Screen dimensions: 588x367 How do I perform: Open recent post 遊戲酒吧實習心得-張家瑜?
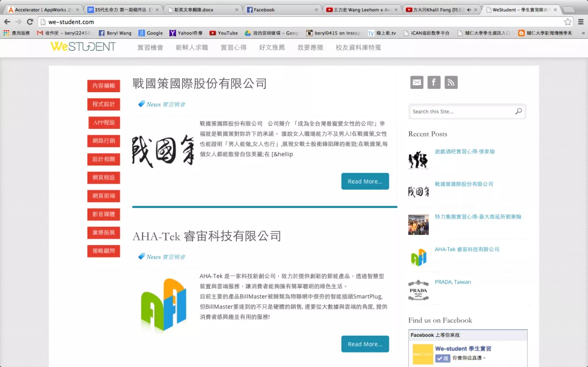click(464, 151)
